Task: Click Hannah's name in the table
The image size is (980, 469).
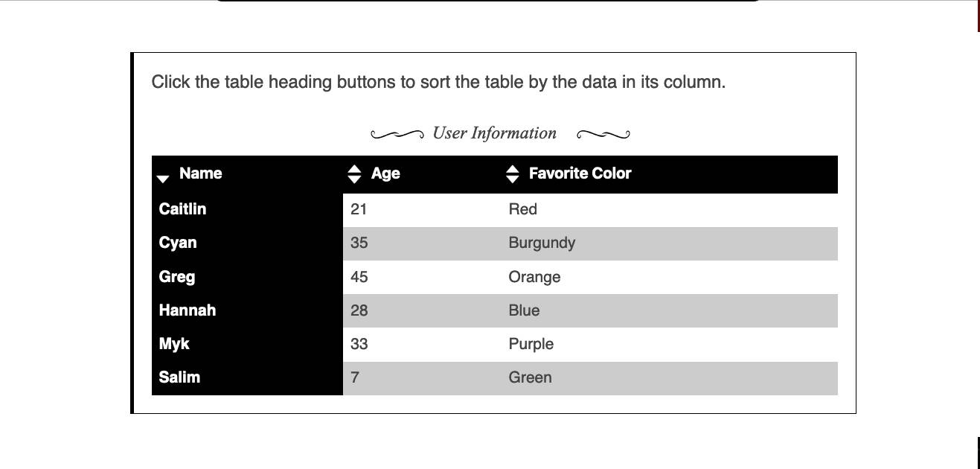Action: pyautogui.click(x=187, y=310)
